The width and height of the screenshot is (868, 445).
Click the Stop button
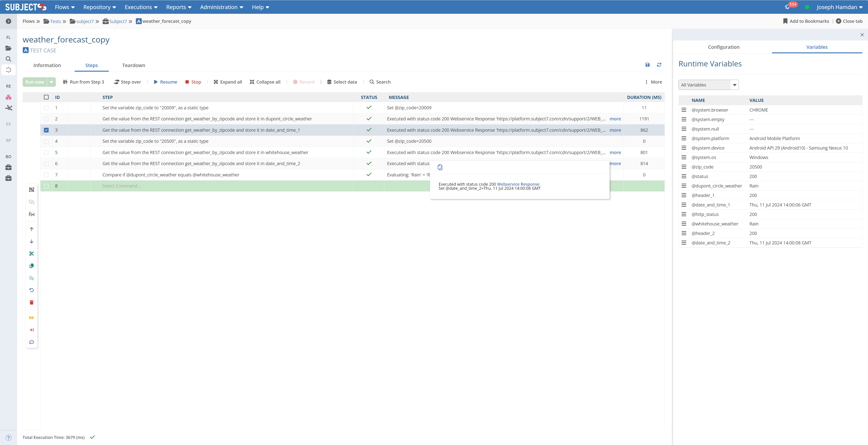pos(193,82)
